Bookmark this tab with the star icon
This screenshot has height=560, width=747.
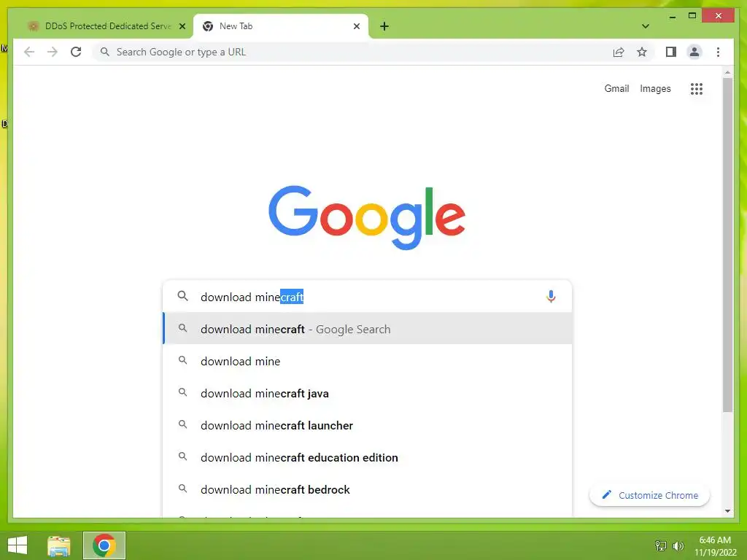click(x=642, y=52)
